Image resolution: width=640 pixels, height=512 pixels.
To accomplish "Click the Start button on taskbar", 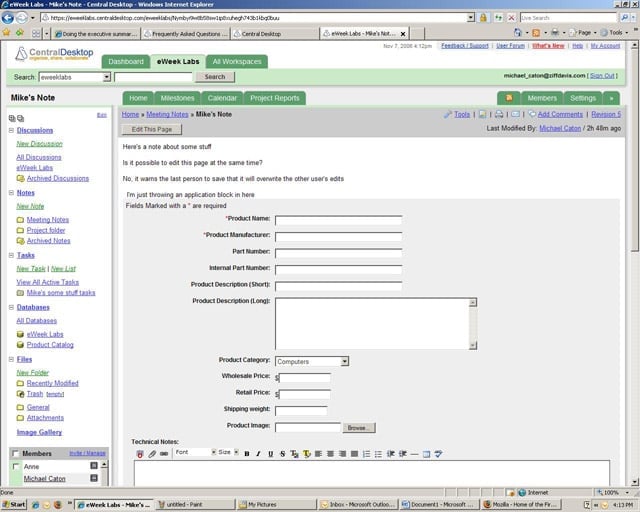I will click(x=13, y=505).
